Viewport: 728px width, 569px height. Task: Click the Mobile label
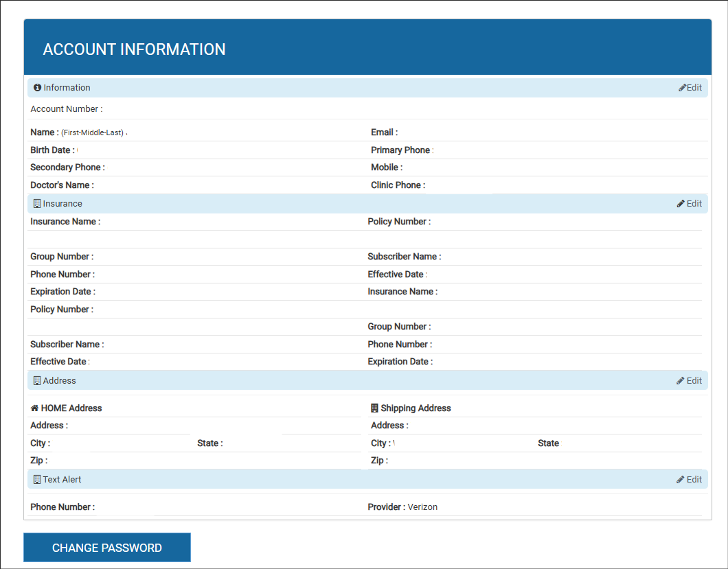(387, 167)
